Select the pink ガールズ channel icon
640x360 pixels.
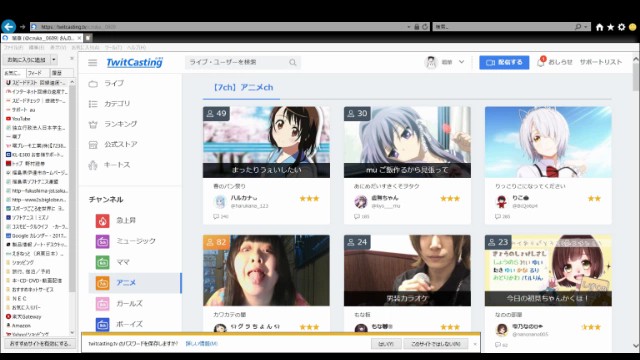tap(102, 304)
